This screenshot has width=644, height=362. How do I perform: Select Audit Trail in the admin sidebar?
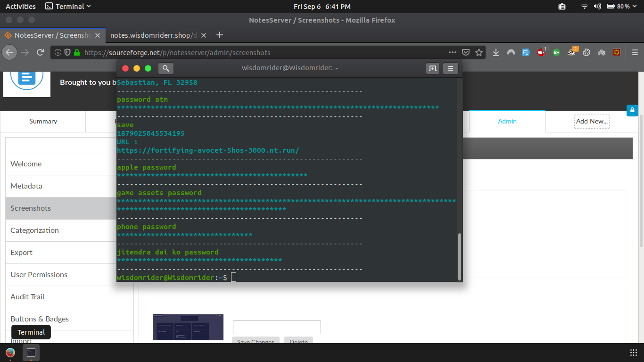point(69,297)
